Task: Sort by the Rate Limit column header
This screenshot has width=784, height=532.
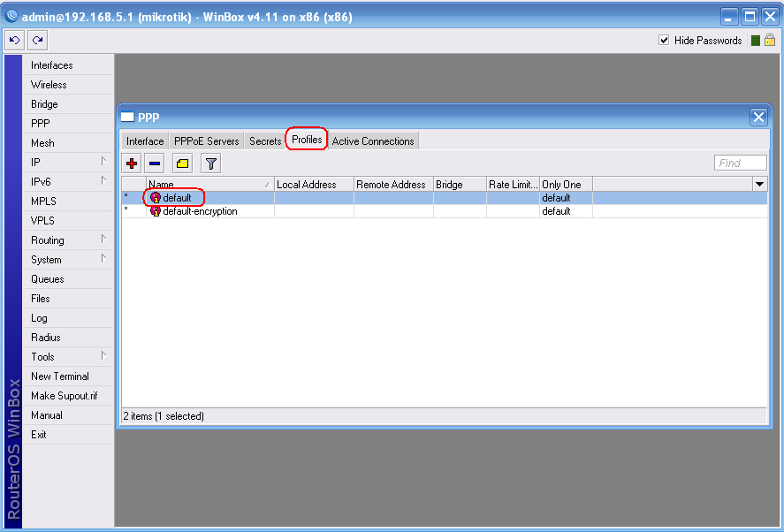Action: [514, 184]
